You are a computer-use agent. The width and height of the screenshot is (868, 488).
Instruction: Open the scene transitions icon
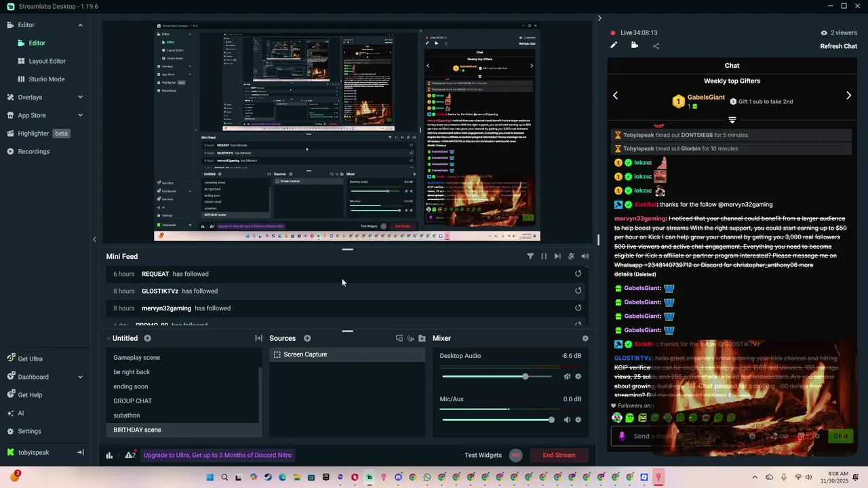tap(258, 338)
